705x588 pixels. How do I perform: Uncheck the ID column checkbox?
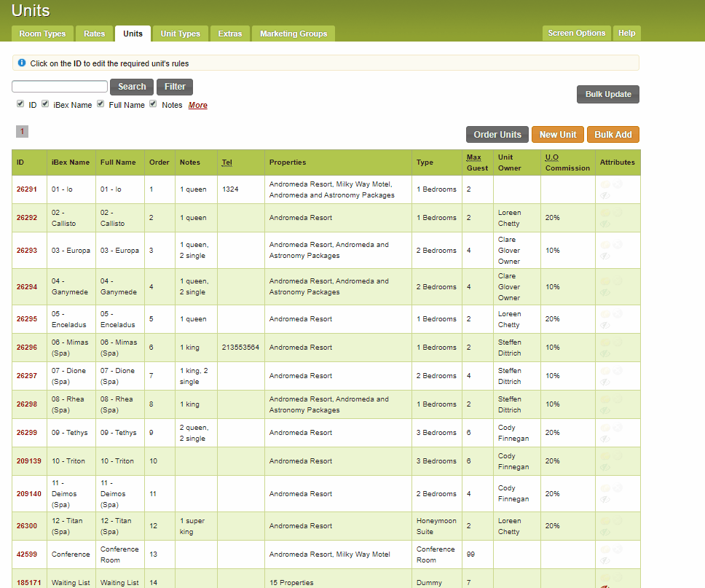click(x=20, y=104)
